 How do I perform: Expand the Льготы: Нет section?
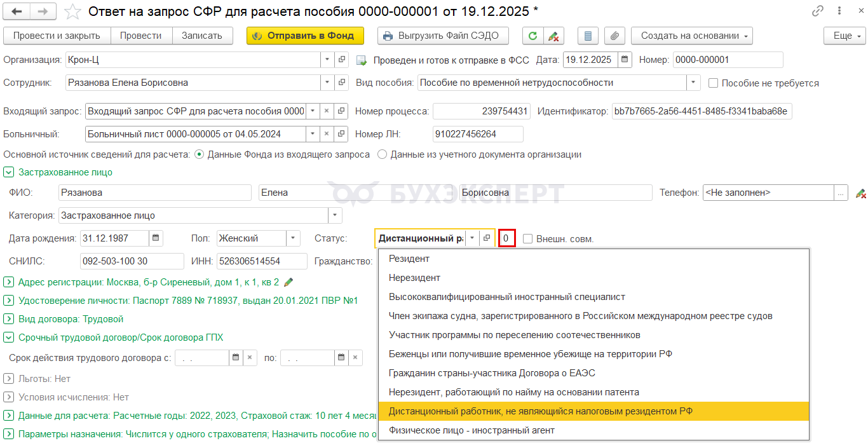(9, 379)
